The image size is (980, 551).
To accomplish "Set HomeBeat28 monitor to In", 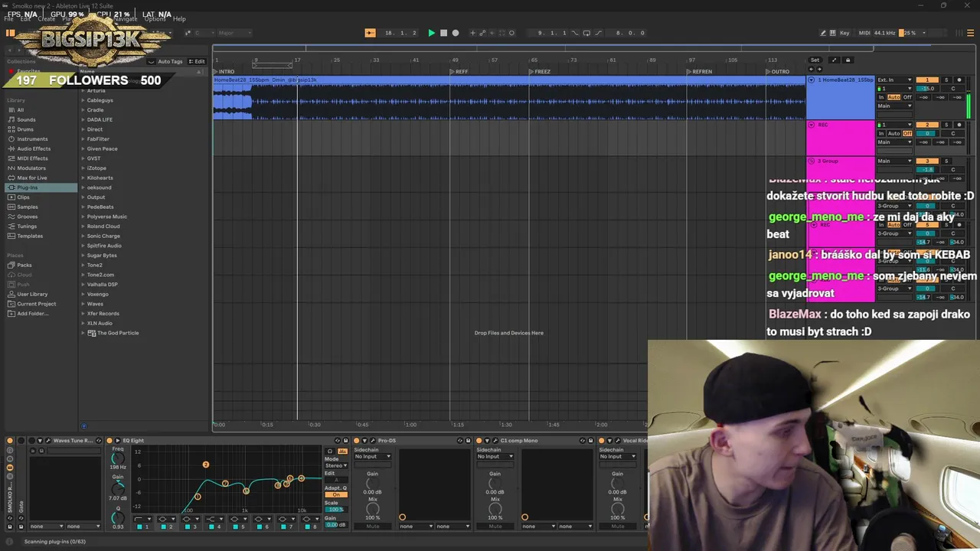I will tap(881, 97).
